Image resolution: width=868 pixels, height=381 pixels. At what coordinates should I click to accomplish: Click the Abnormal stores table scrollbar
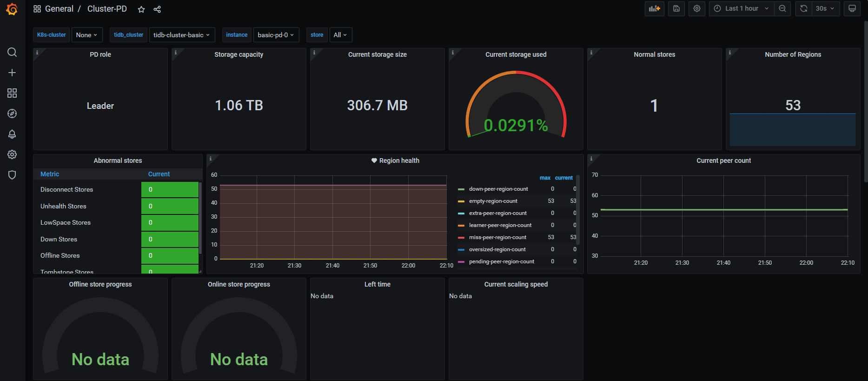[x=200, y=218]
